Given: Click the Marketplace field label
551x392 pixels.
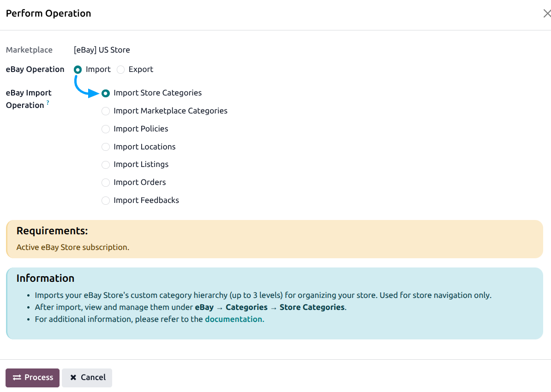Looking at the screenshot, I should pos(29,50).
